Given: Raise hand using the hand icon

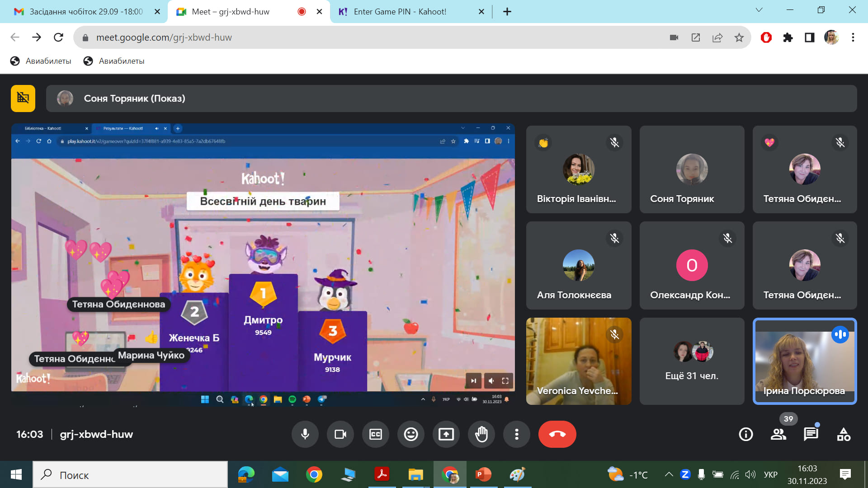Looking at the screenshot, I should [481, 434].
